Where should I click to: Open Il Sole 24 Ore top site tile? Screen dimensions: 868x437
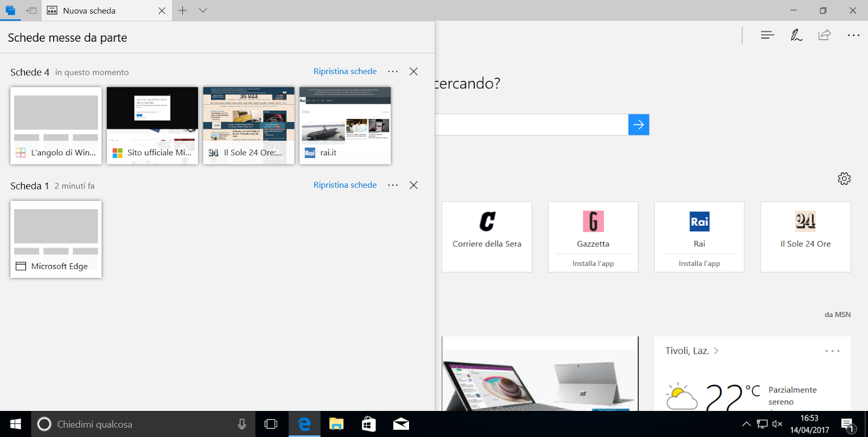806,237
